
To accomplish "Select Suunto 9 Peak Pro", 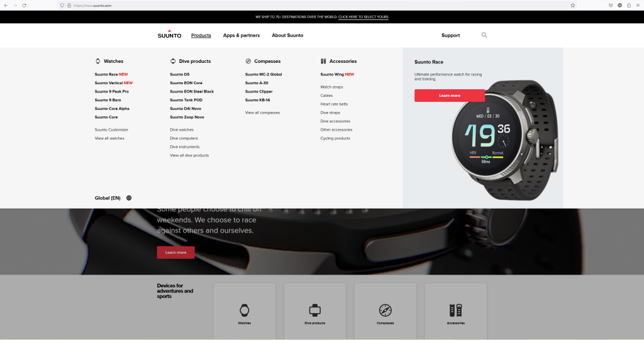I will point(112,92).
